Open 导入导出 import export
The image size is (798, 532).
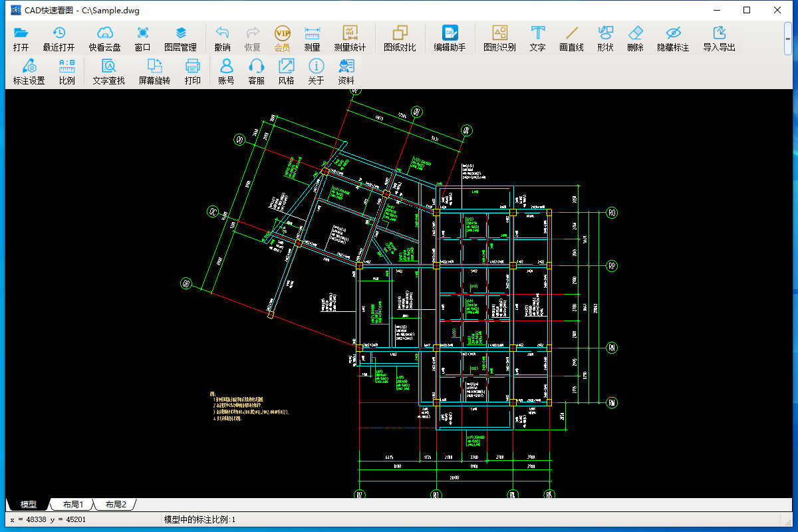719,39
